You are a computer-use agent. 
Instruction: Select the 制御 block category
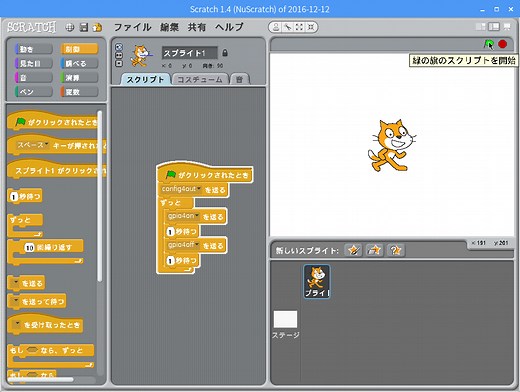pyautogui.click(x=80, y=49)
